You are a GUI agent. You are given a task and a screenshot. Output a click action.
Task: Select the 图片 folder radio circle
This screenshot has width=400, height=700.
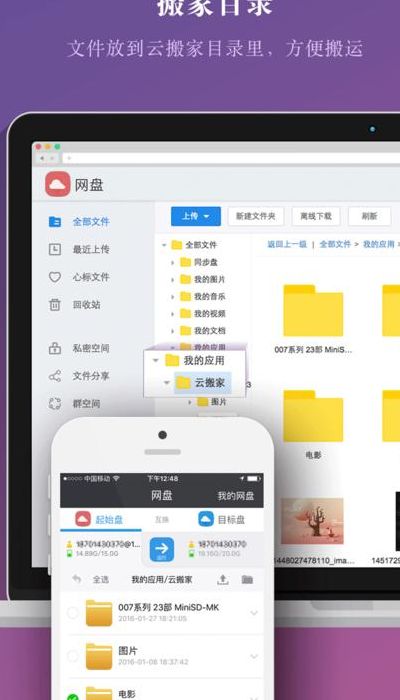click(x=73, y=656)
